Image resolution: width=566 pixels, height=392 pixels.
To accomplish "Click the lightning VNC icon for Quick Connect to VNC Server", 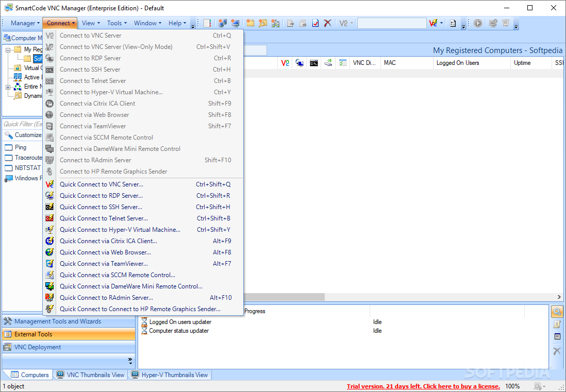I will (50, 184).
